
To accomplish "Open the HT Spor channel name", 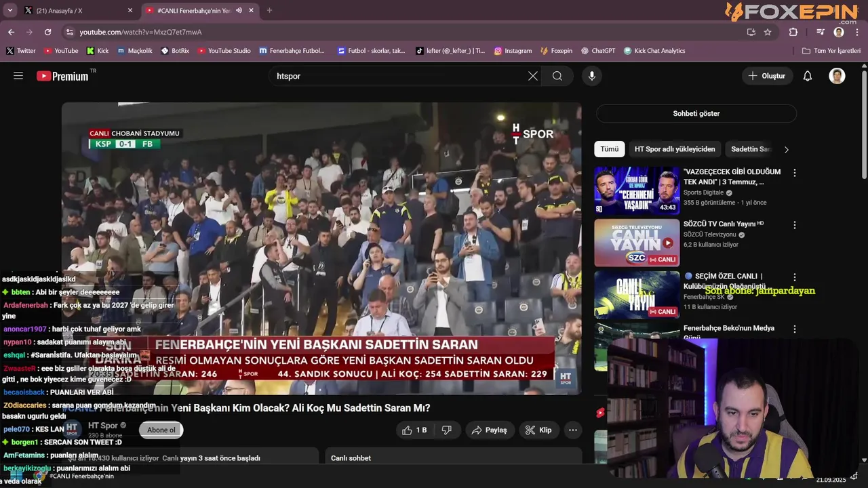I will tap(103, 426).
